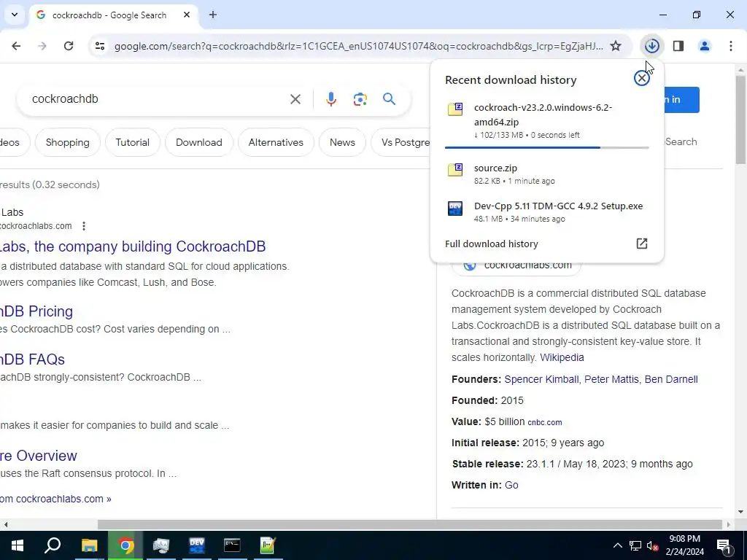Open the notification center icon
This screenshot has height=560, width=747.
click(x=724, y=545)
